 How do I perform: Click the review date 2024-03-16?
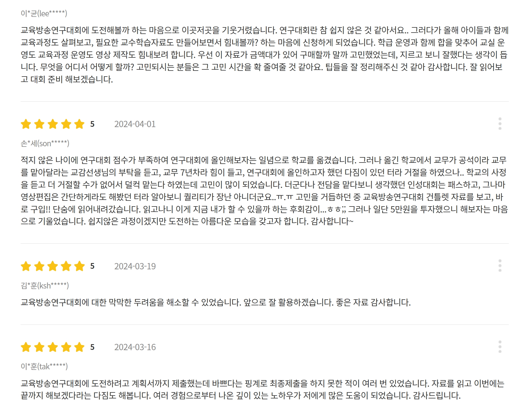tap(135, 347)
